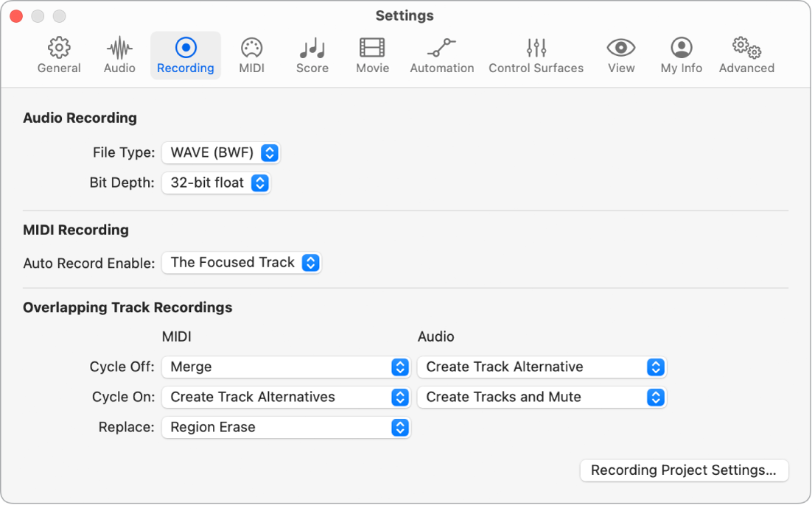The image size is (812, 505).
Task: Select the MIDI settings icon
Action: [252, 50]
